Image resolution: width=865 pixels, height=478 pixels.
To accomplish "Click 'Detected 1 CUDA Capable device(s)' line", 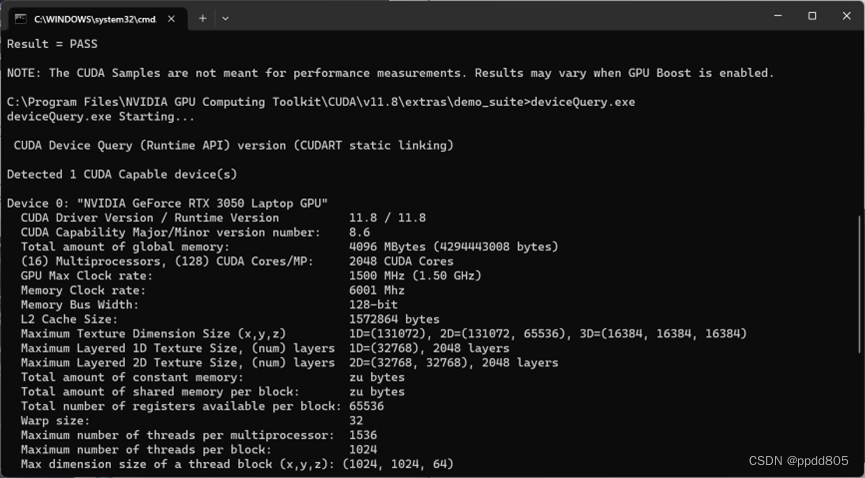I will [x=122, y=174].
